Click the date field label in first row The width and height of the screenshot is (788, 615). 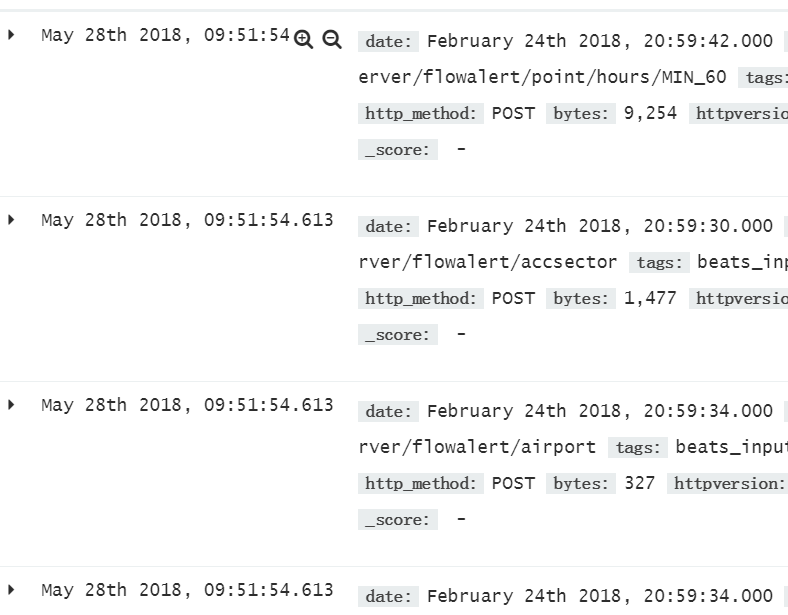click(388, 41)
